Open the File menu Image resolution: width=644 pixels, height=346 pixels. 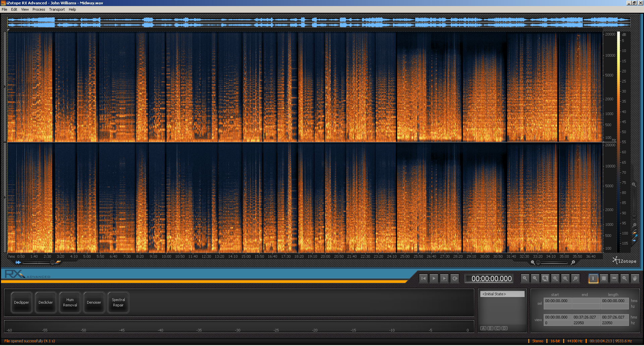4,9
